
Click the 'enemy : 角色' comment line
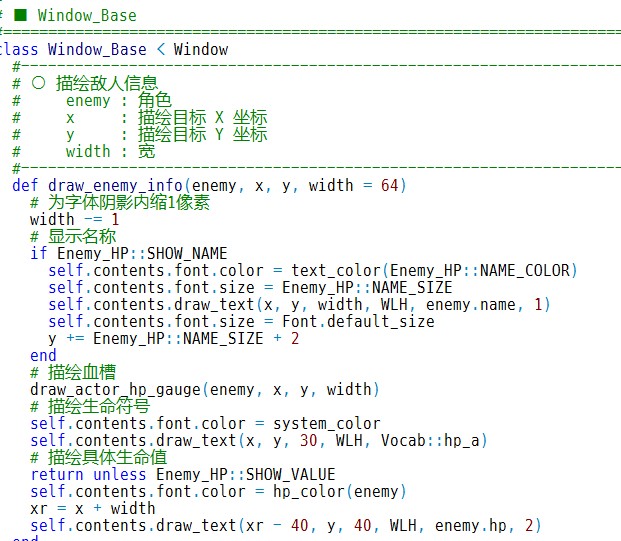coord(92,101)
